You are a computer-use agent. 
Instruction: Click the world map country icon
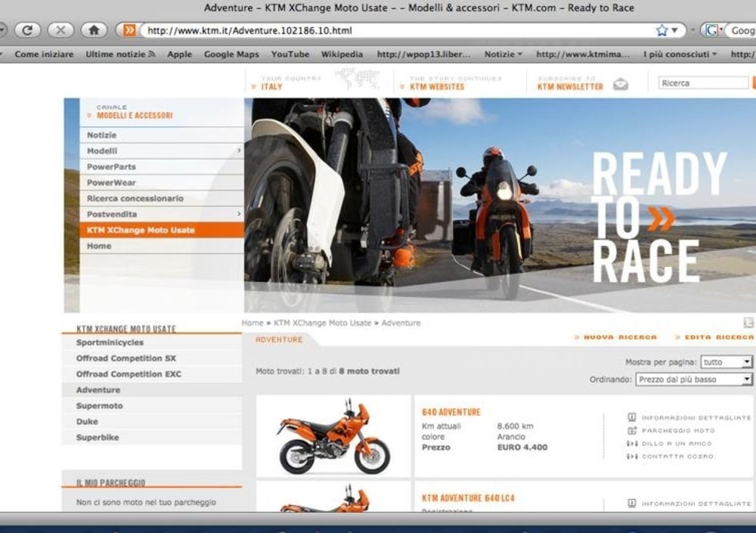click(357, 78)
